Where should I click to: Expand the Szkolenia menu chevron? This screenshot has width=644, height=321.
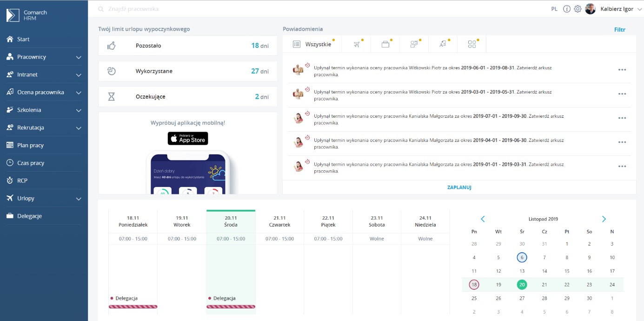(79, 110)
